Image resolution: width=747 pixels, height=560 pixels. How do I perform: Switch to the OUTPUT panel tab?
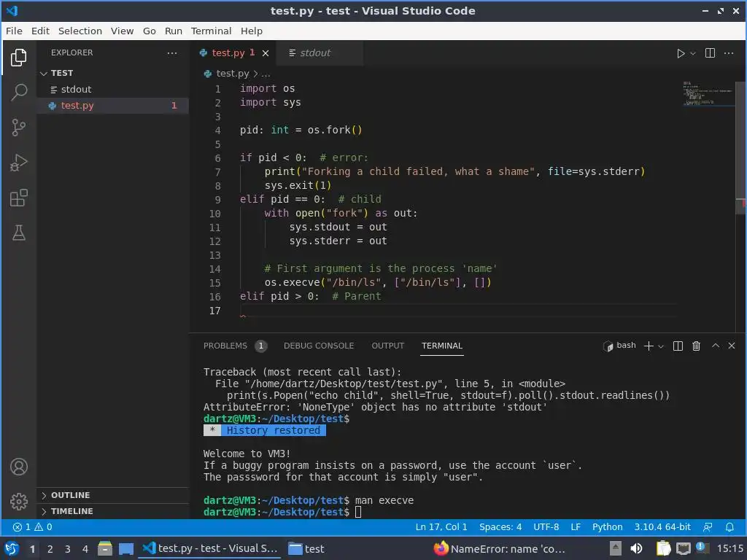(388, 346)
